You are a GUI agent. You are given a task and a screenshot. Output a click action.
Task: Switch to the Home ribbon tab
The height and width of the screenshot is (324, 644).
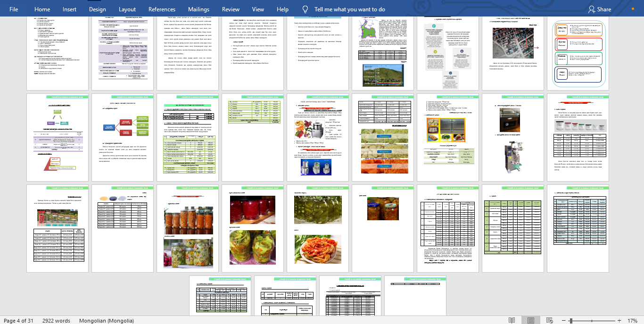click(42, 9)
